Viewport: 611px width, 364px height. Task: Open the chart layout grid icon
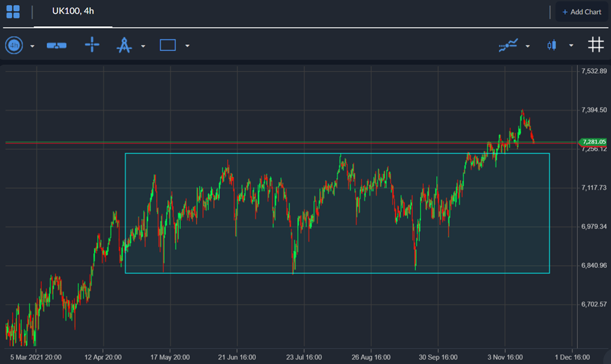click(x=13, y=12)
